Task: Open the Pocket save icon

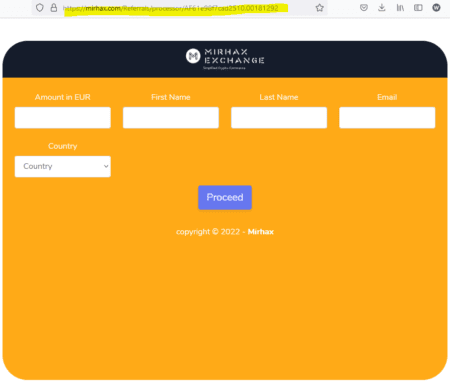Action: (x=364, y=7)
